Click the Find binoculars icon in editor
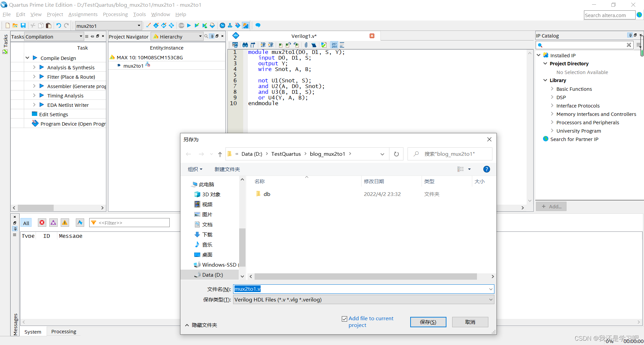Viewport: 644px width, 345px height. [x=245, y=45]
